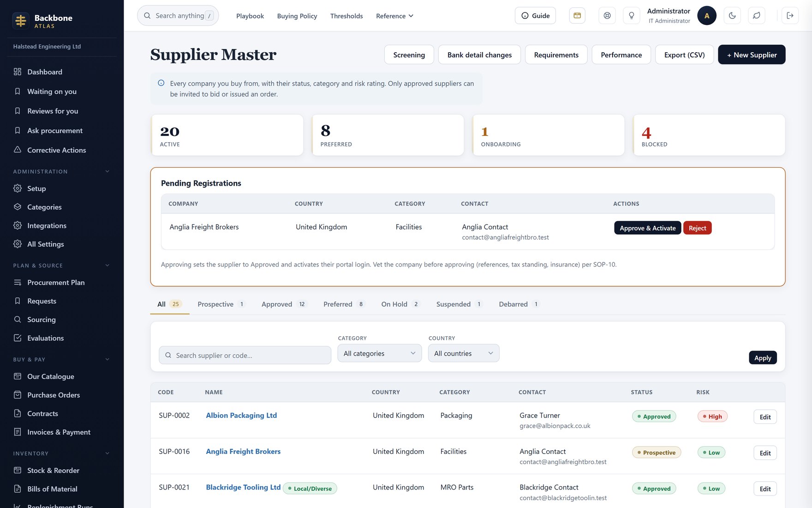Edit SUP-0016 Anglia Freight Brokers row
Screen dimensions: 812x508
click(x=765, y=453)
